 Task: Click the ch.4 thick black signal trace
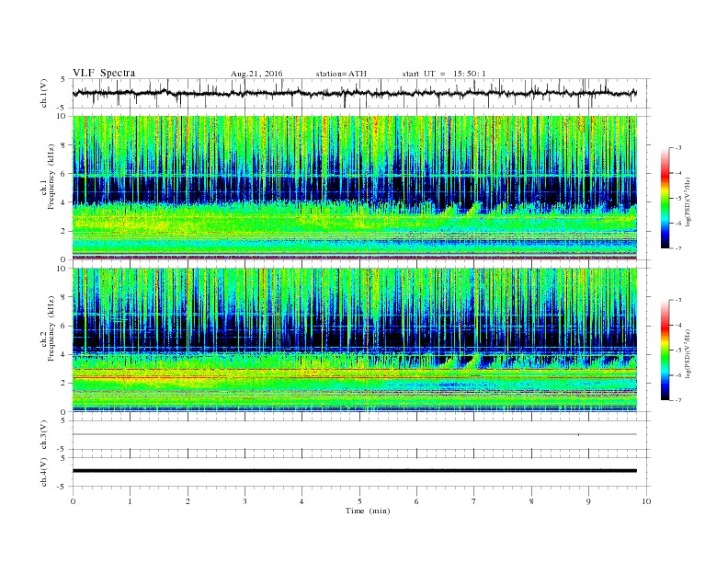(x=354, y=471)
